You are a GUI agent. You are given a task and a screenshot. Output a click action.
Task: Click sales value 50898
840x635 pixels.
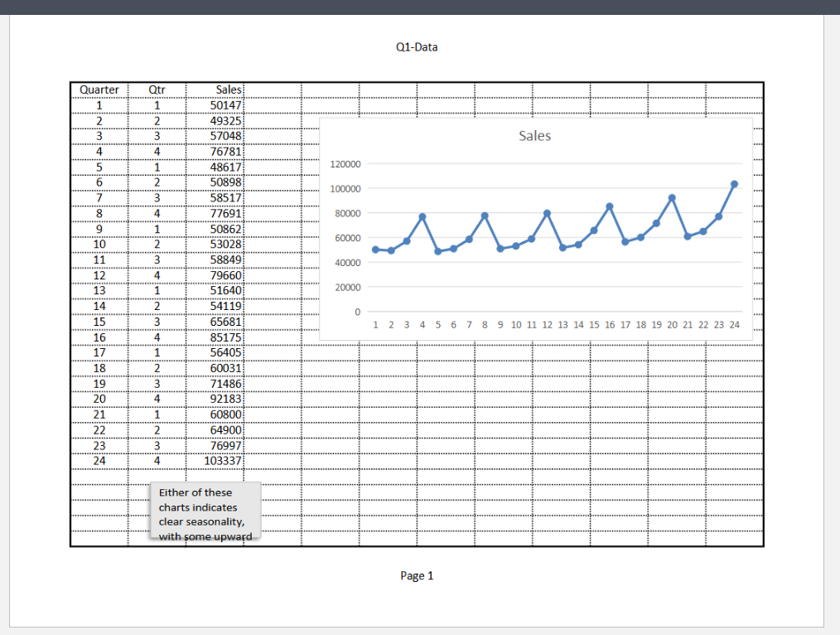point(225,182)
